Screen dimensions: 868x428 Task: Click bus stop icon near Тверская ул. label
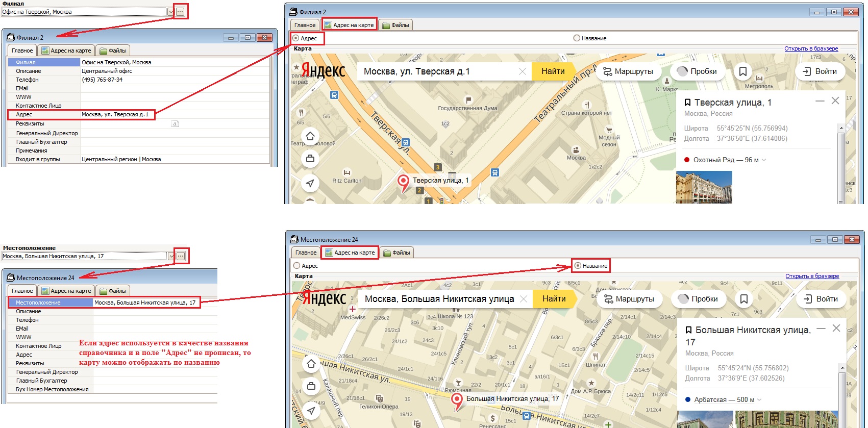click(406, 142)
